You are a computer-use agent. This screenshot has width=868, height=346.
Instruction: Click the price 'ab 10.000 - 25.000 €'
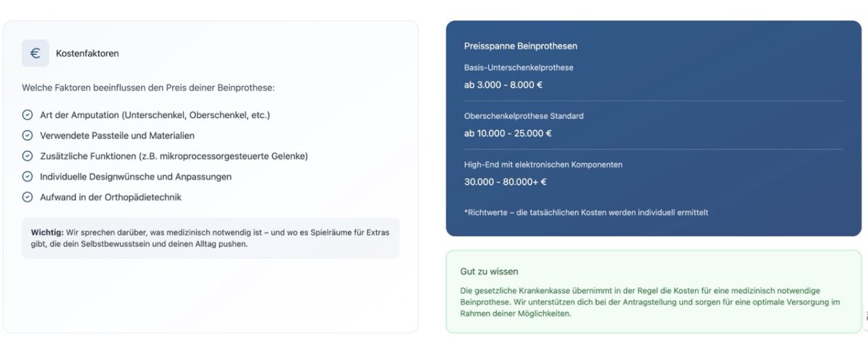pos(508,133)
